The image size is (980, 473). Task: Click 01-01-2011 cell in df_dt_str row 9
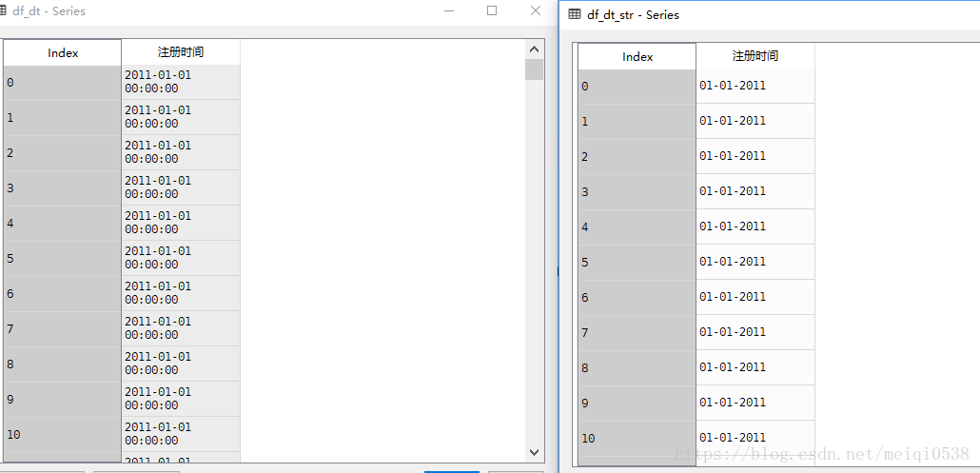755,403
